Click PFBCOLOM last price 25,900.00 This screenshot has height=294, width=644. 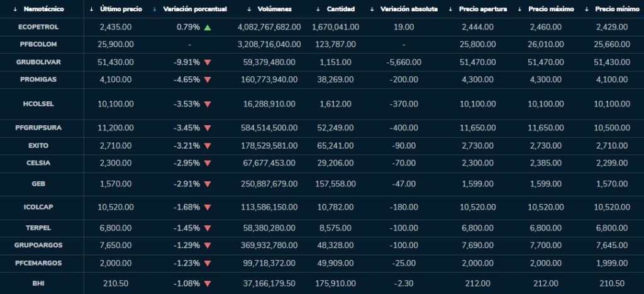pyautogui.click(x=116, y=45)
